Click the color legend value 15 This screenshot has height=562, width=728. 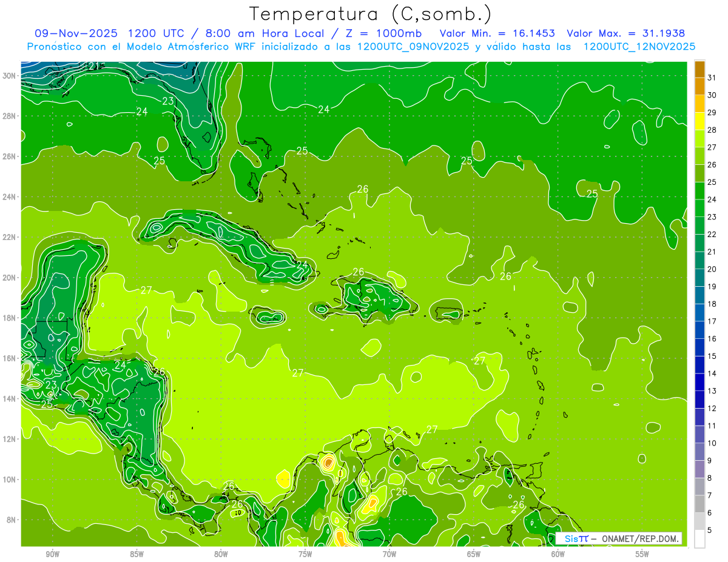coord(712,356)
